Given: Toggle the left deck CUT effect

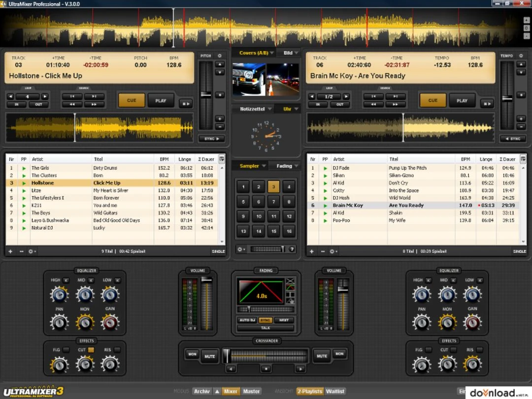Looking at the screenshot, I should click(x=91, y=350).
